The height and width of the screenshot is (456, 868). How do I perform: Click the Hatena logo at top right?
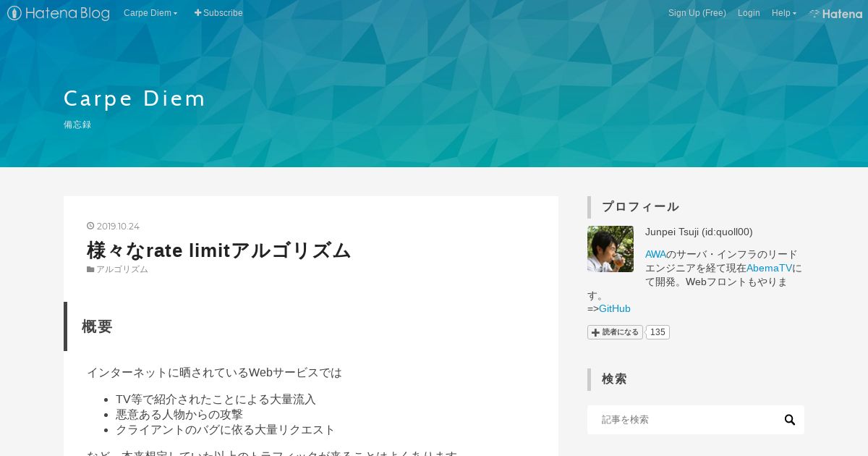tap(835, 13)
